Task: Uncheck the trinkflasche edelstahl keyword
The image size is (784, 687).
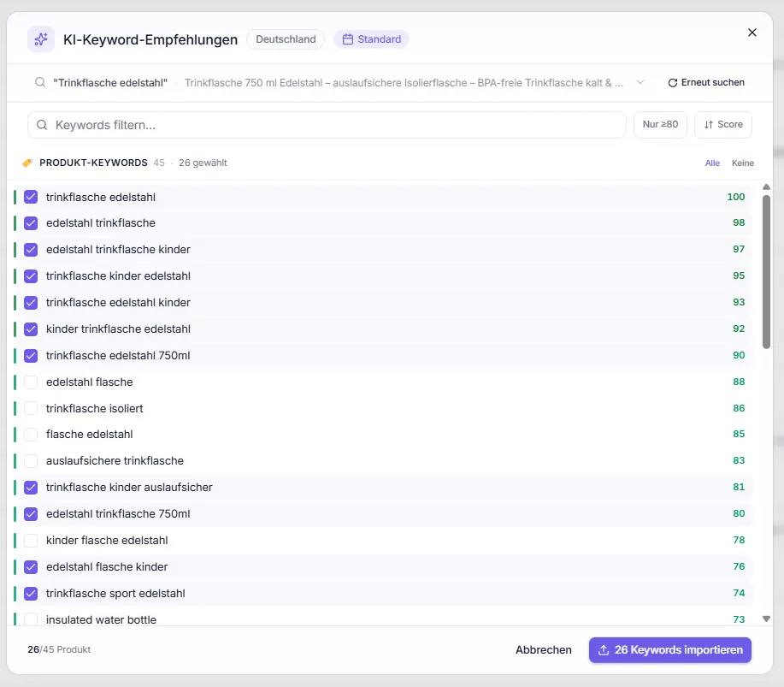Action: pos(31,197)
